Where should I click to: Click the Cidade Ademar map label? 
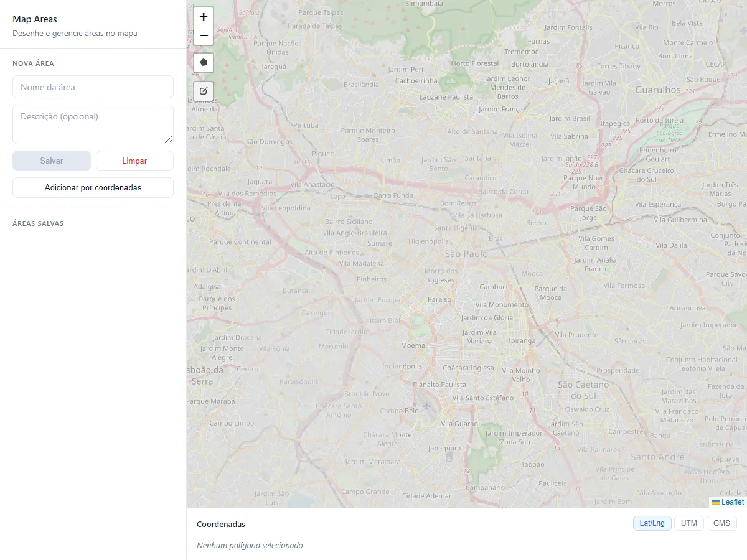pos(426,496)
